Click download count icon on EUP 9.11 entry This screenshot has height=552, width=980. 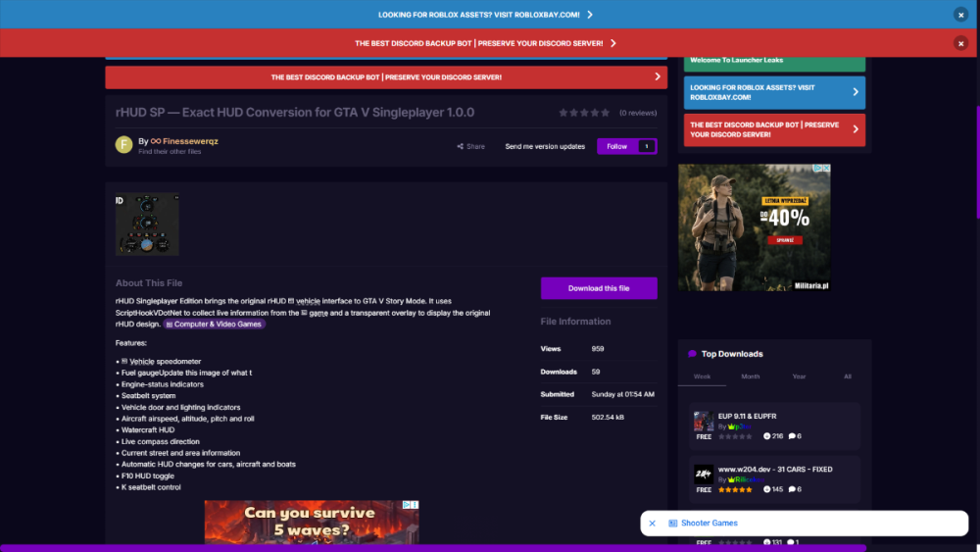pos(767,436)
